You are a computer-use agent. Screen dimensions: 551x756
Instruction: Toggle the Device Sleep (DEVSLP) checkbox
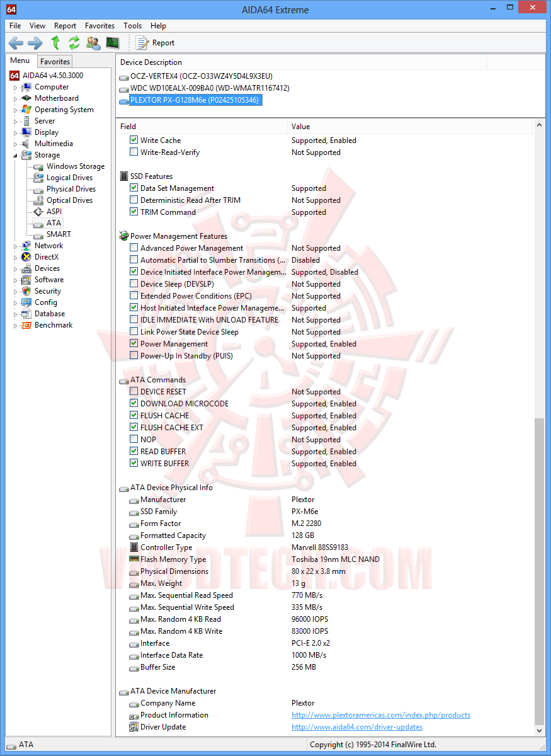[133, 283]
